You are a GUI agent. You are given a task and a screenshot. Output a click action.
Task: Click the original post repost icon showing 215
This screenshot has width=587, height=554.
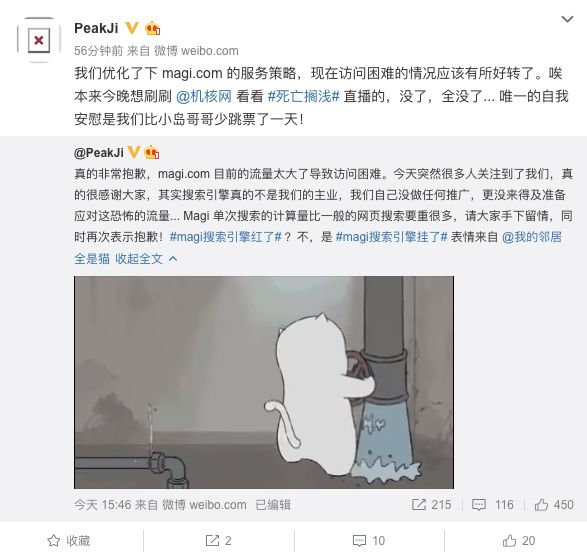(x=419, y=505)
